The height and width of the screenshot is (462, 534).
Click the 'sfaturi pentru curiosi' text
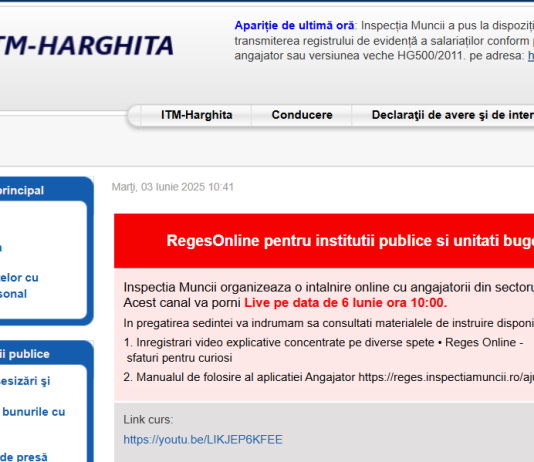179,358
